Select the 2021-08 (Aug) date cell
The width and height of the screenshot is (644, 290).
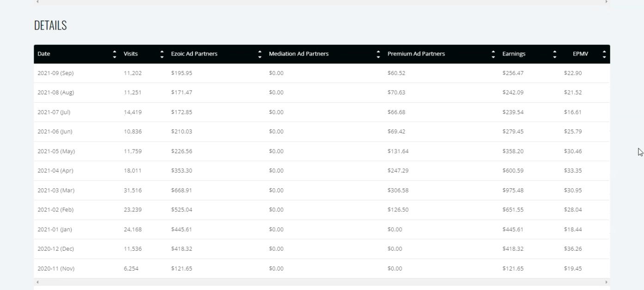55,93
